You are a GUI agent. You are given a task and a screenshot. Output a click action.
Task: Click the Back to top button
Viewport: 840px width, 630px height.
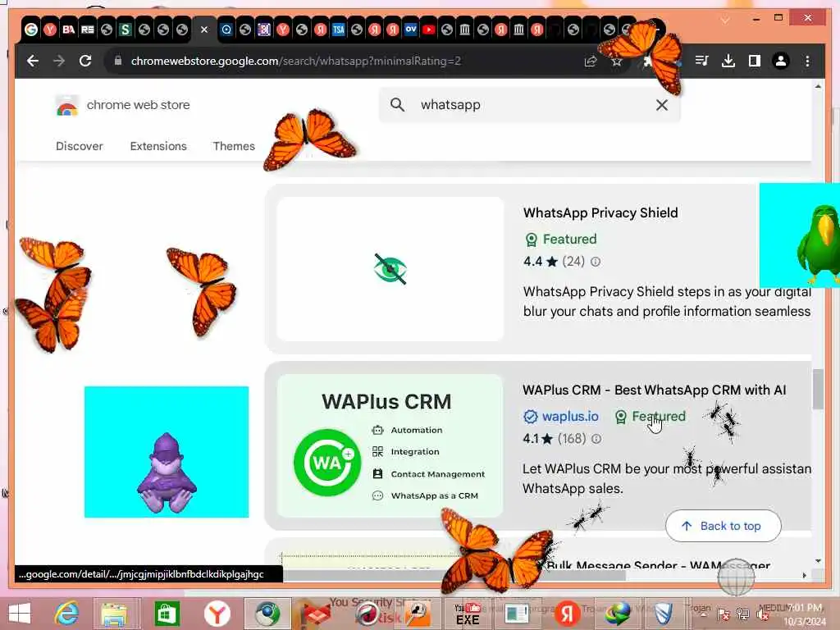point(724,526)
